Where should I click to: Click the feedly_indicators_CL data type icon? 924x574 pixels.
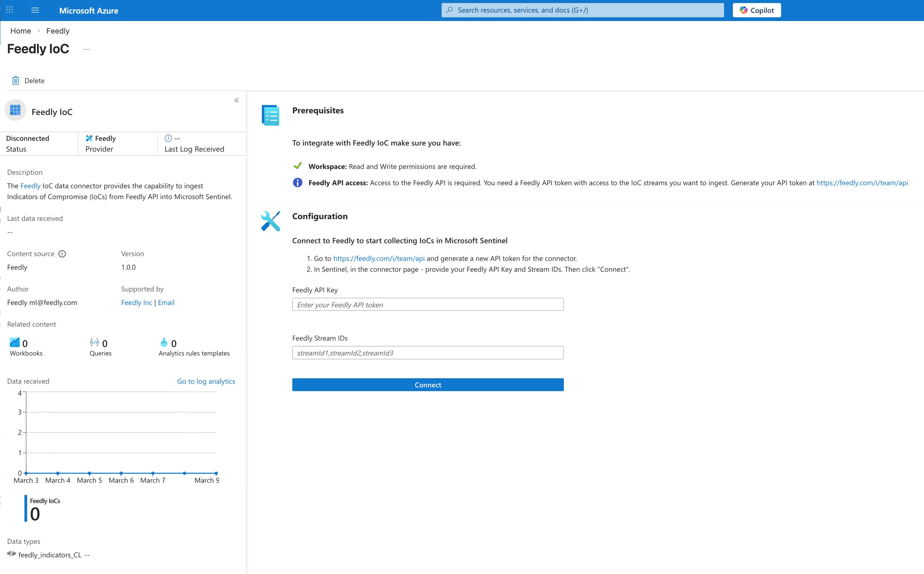click(12, 554)
